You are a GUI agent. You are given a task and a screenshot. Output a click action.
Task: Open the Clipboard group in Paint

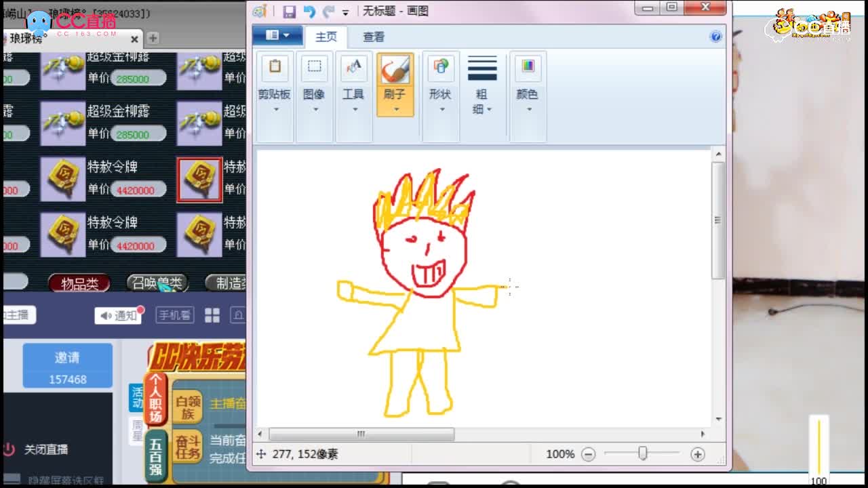(x=275, y=96)
